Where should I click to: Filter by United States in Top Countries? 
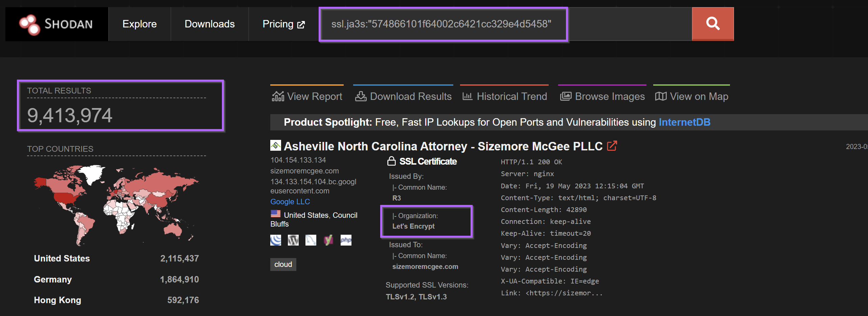[x=62, y=258]
